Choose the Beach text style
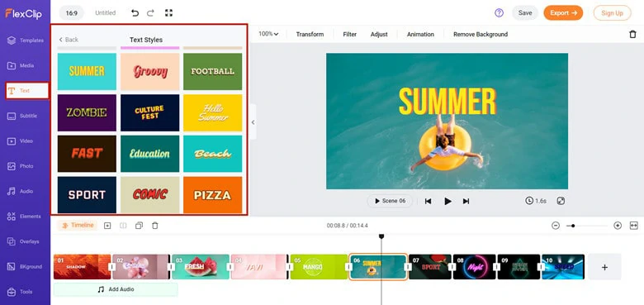This screenshot has width=644, height=305. [213, 154]
